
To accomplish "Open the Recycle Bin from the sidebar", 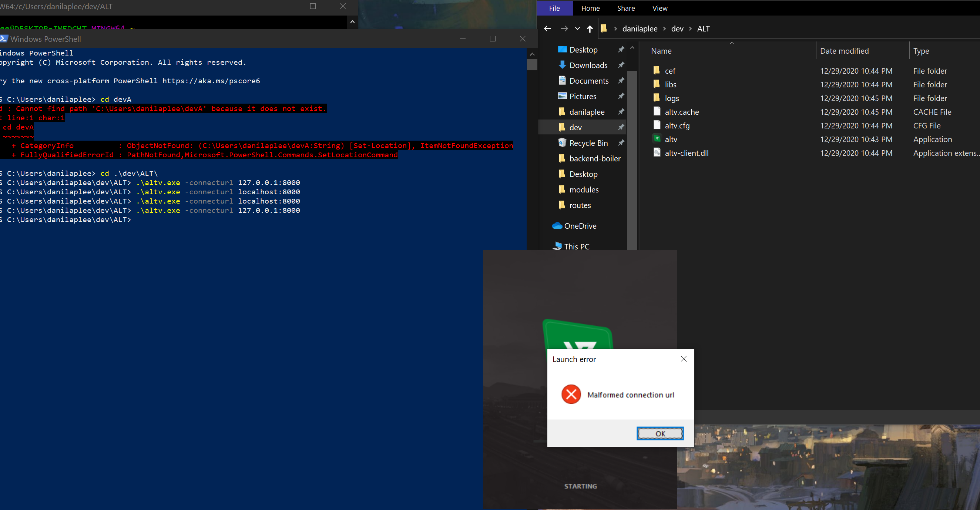I will click(589, 142).
